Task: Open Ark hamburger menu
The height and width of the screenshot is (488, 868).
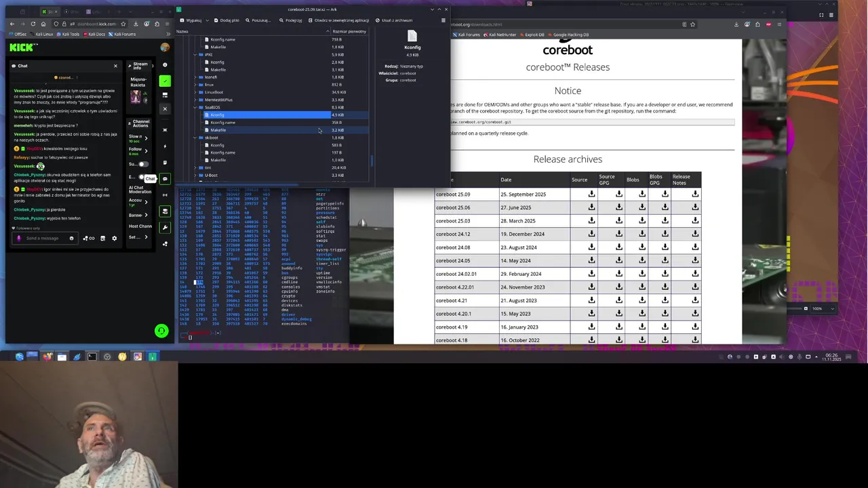Action: [x=443, y=20]
